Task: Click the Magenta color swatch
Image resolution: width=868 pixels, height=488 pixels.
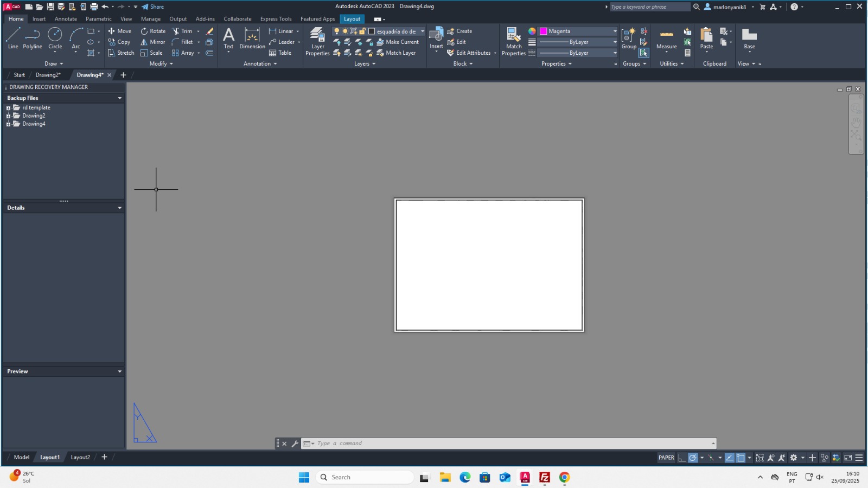Action: click(x=543, y=31)
